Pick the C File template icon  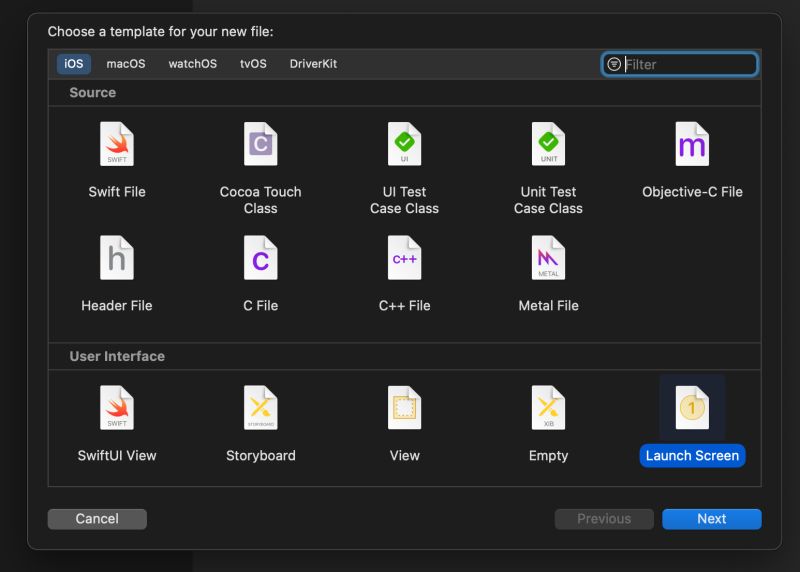(261, 258)
